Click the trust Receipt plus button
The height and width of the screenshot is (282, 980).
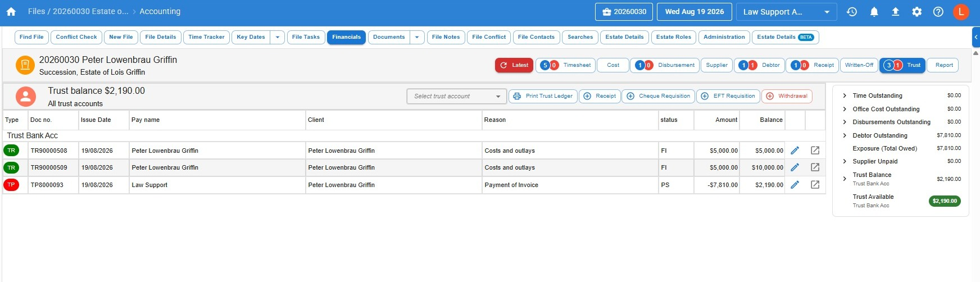tap(600, 96)
